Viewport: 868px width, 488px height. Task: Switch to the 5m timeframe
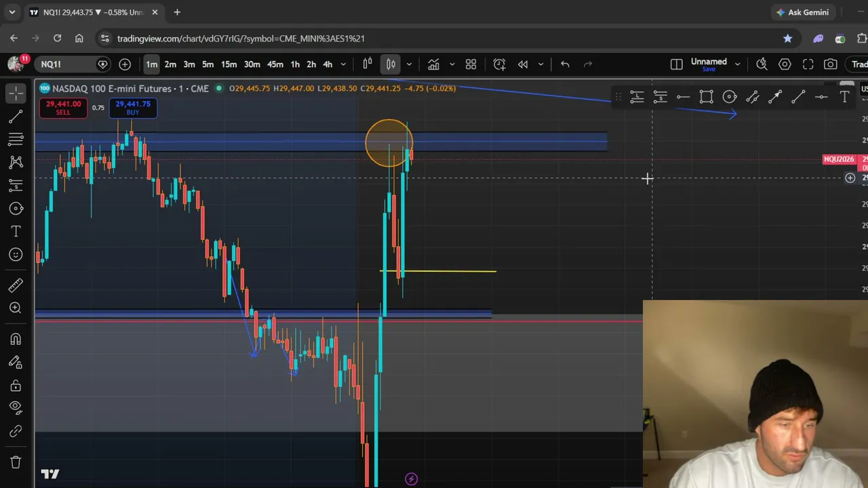208,64
